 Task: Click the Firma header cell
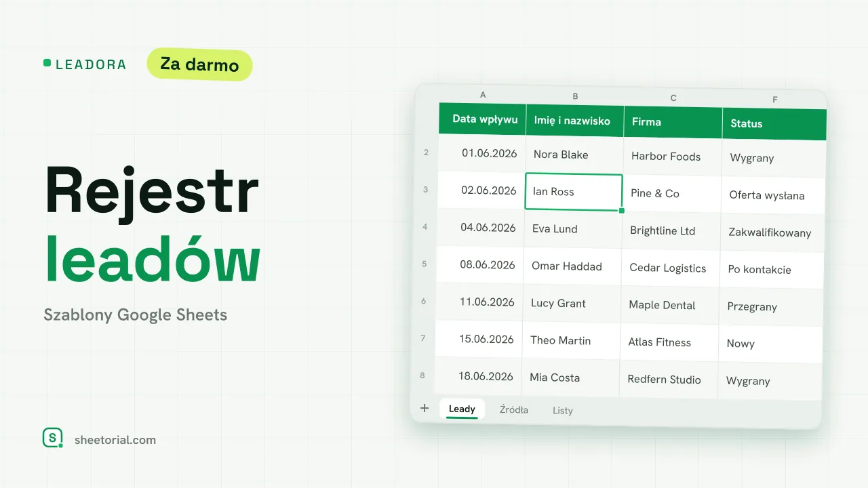click(x=673, y=123)
